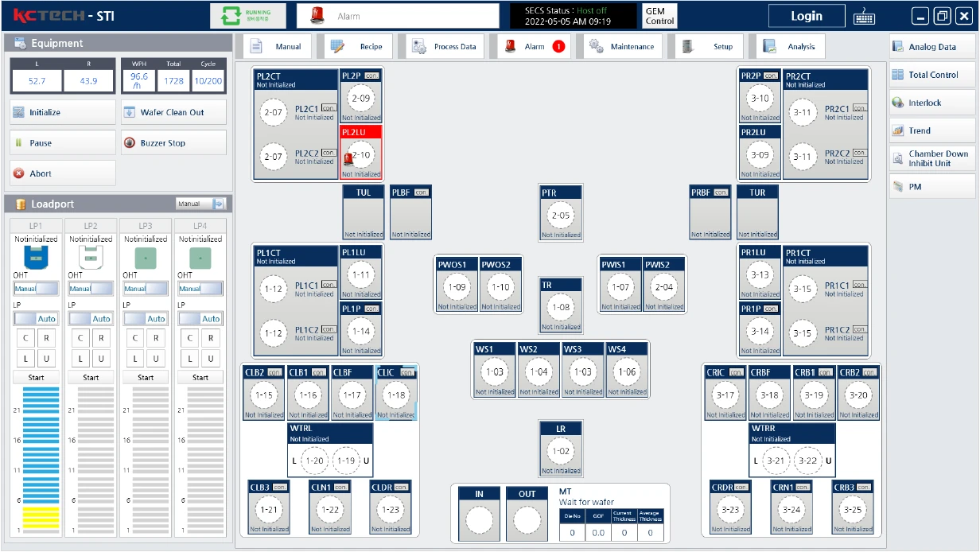Toggle LP4 LP Auto switch
980x552 pixels.
click(200, 318)
